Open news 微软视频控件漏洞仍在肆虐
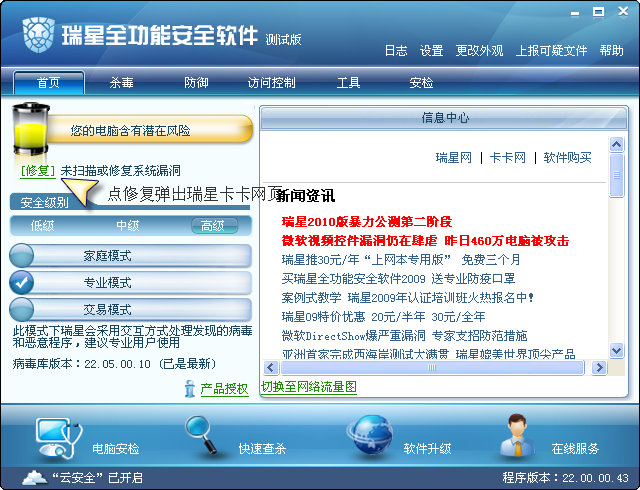Image resolution: width=640 pixels, height=490 pixels. pos(425,241)
